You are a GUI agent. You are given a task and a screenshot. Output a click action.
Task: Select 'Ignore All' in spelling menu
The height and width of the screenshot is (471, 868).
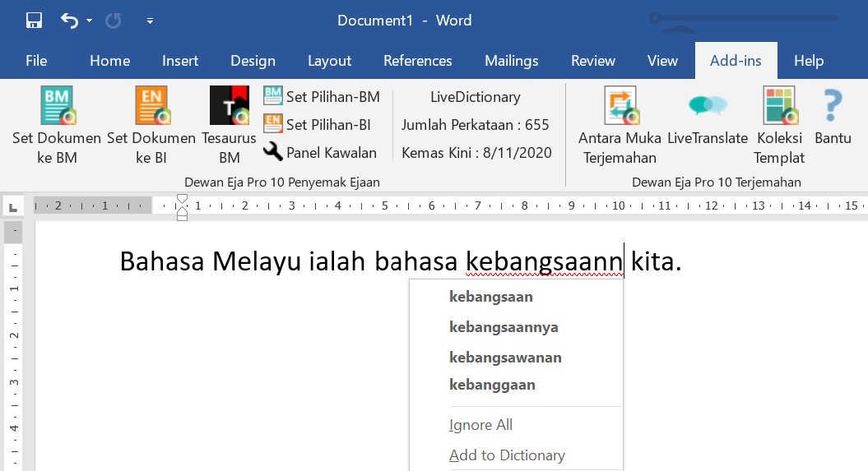(x=481, y=425)
